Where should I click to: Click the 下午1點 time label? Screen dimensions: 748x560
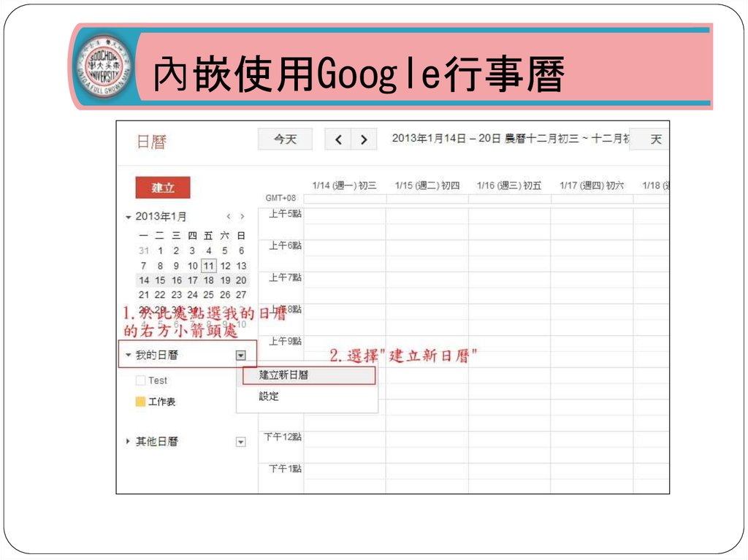286,469
